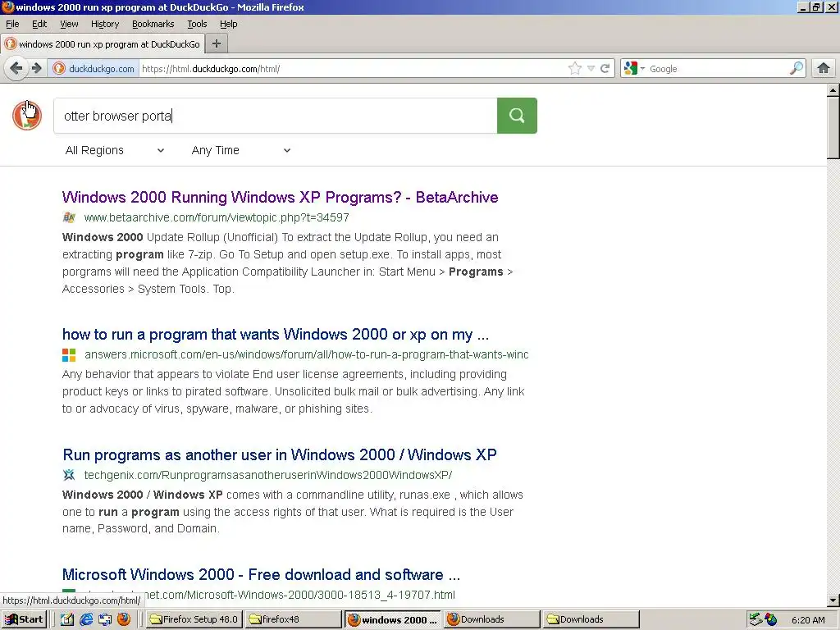
Task: Click the duckduckgo.com site identity button
Action: point(95,69)
